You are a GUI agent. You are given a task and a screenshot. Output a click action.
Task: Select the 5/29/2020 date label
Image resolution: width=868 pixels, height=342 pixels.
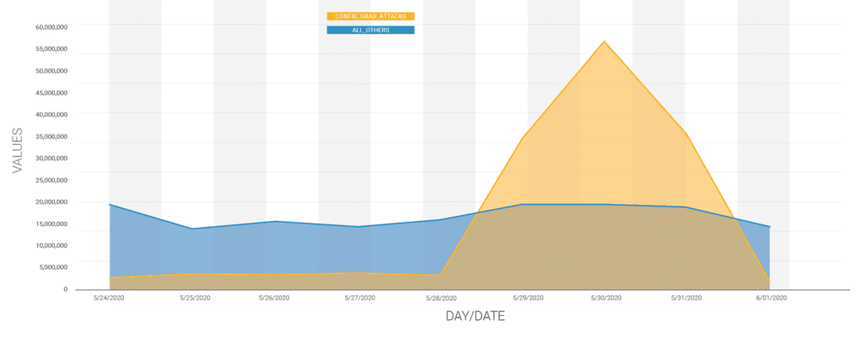click(x=527, y=298)
